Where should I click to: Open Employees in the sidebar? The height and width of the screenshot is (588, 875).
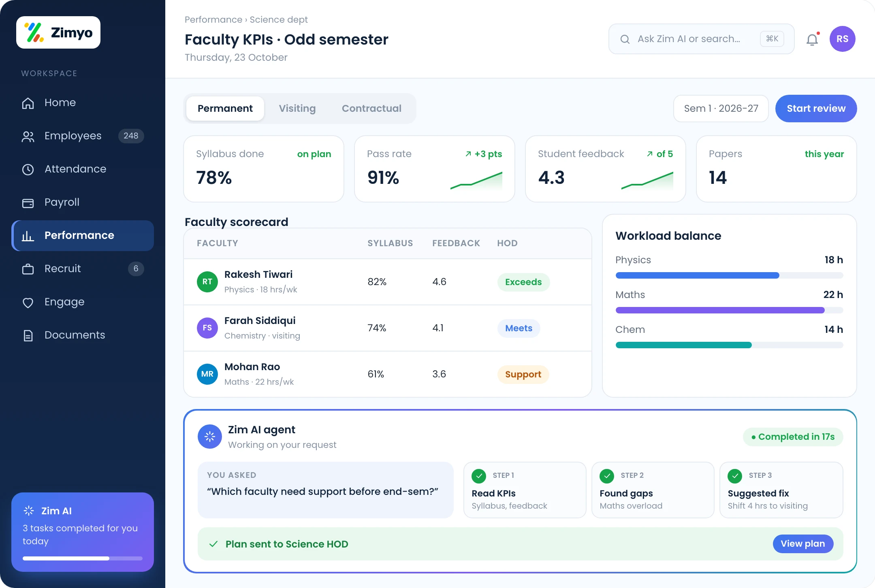pyautogui.click(x=83, y=136)
